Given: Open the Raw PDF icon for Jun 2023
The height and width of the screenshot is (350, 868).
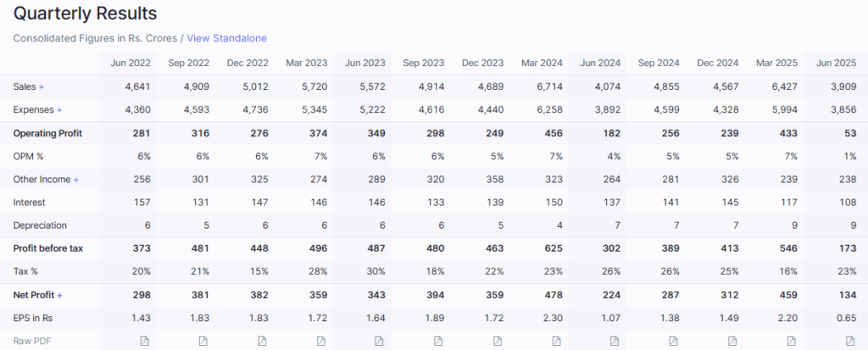Looking at the screenshot, I should coord(379,341).
